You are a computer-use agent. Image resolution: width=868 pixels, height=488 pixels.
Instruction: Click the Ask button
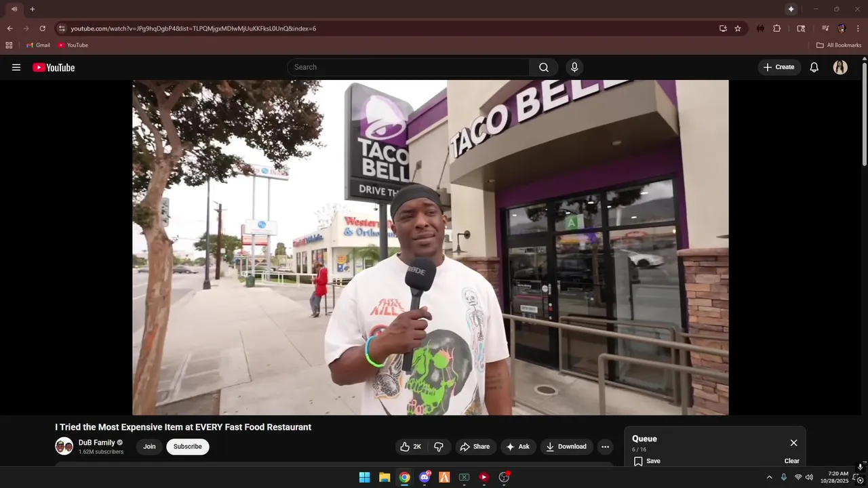tap(518, 447)
